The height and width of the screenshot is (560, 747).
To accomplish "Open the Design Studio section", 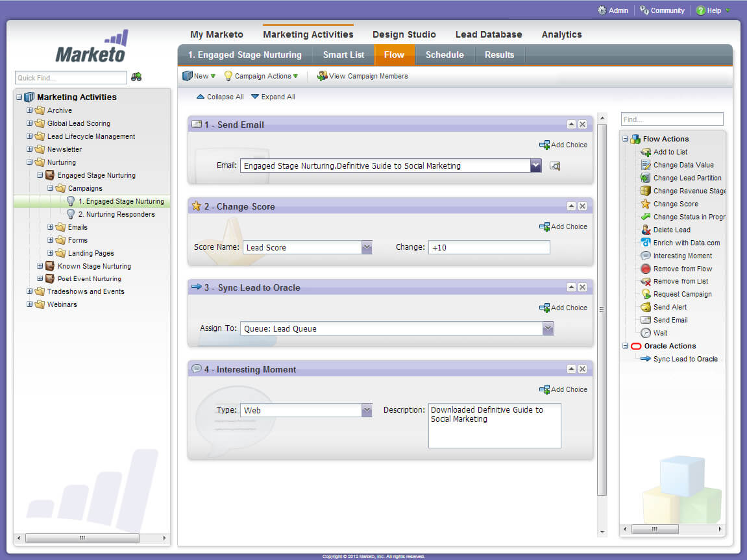I will click(404, 34).
